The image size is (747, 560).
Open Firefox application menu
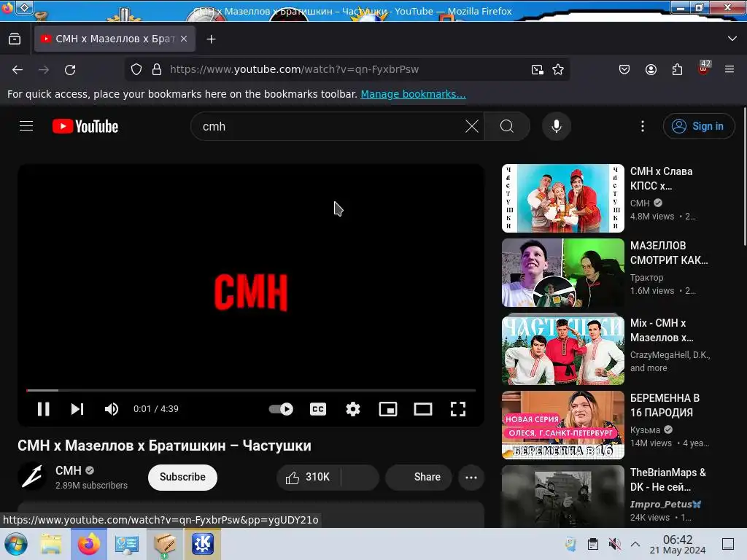click(729, 69)
